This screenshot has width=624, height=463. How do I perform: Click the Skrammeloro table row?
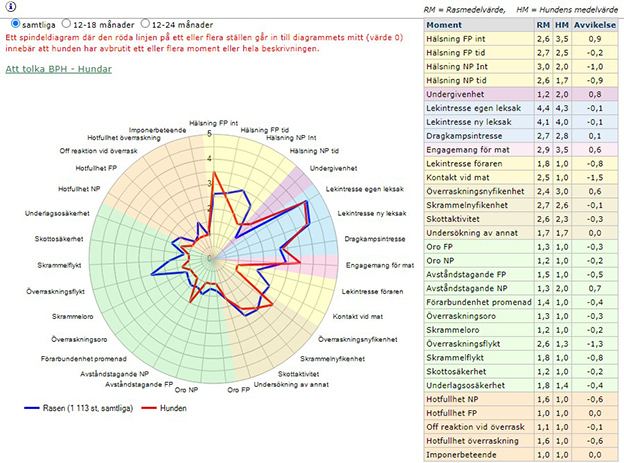click(521, 330)
